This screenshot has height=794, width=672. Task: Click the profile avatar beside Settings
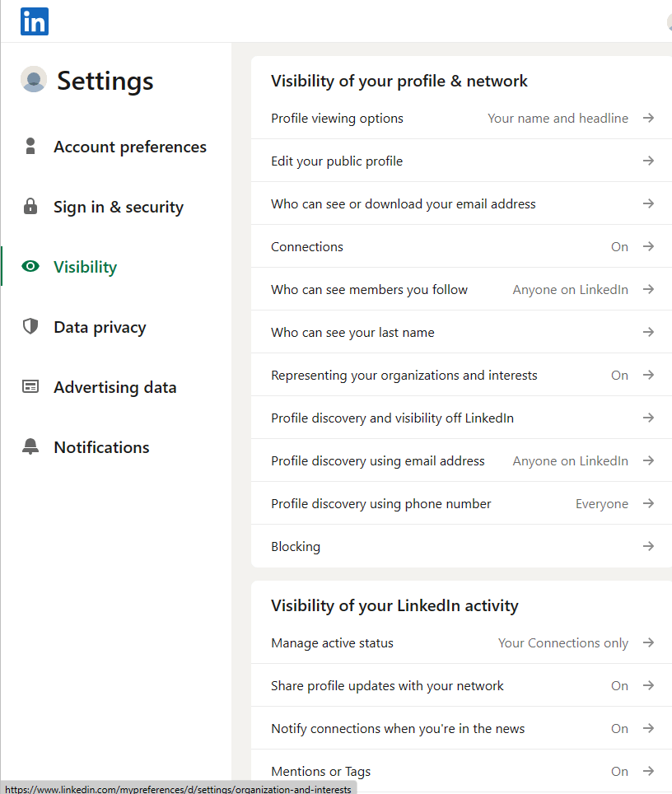pos(34,80)
